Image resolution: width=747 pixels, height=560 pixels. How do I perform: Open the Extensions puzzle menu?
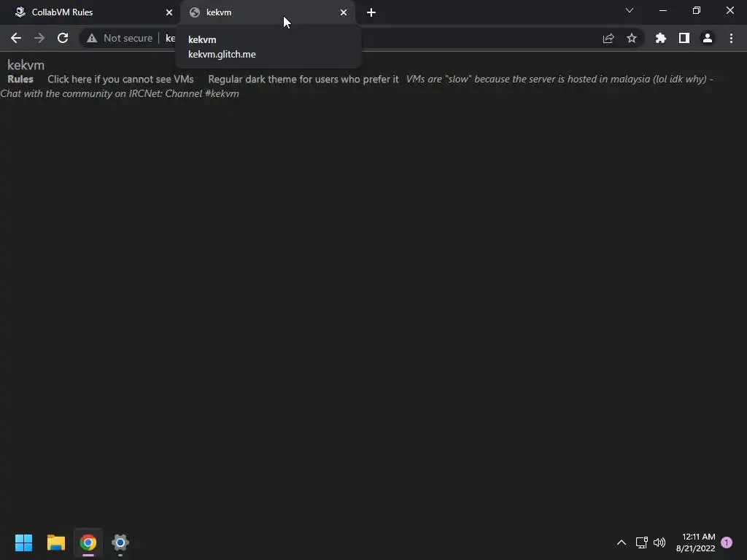(661, 38)
